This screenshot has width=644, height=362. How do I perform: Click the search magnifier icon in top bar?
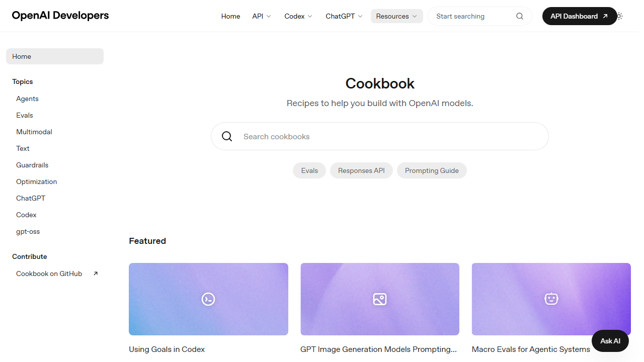(x=520, y=16)
